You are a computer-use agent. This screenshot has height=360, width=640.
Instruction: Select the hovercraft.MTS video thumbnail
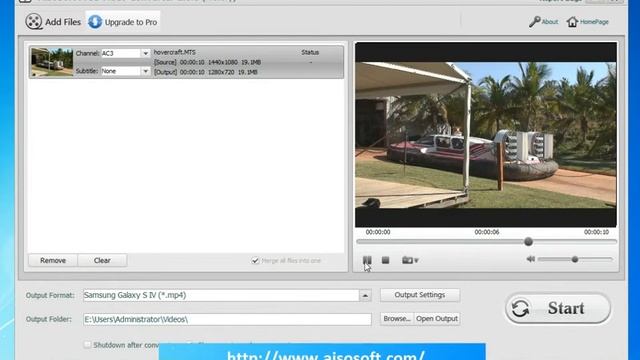pos(52,62)
